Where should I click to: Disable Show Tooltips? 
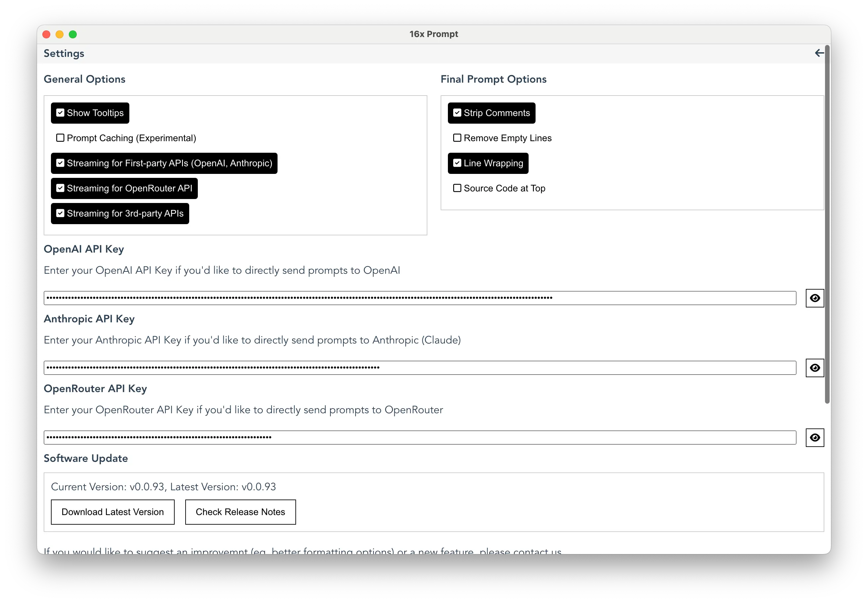point(61,113)
